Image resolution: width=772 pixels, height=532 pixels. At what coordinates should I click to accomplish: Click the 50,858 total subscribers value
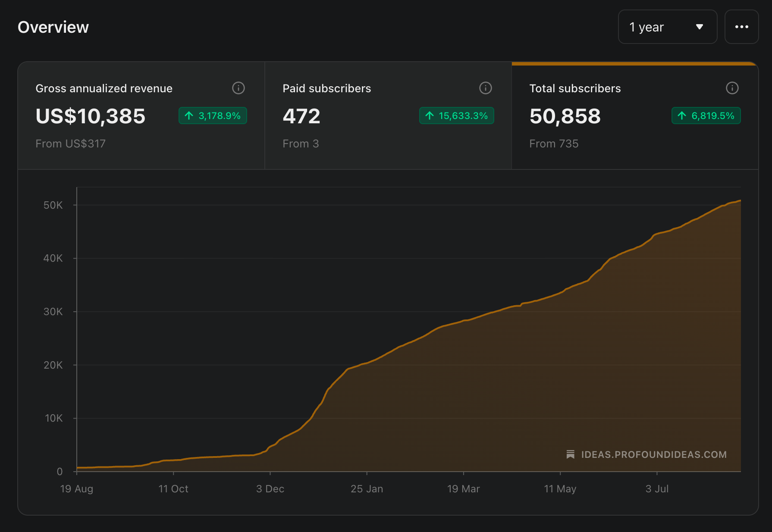tap(565, 116)
